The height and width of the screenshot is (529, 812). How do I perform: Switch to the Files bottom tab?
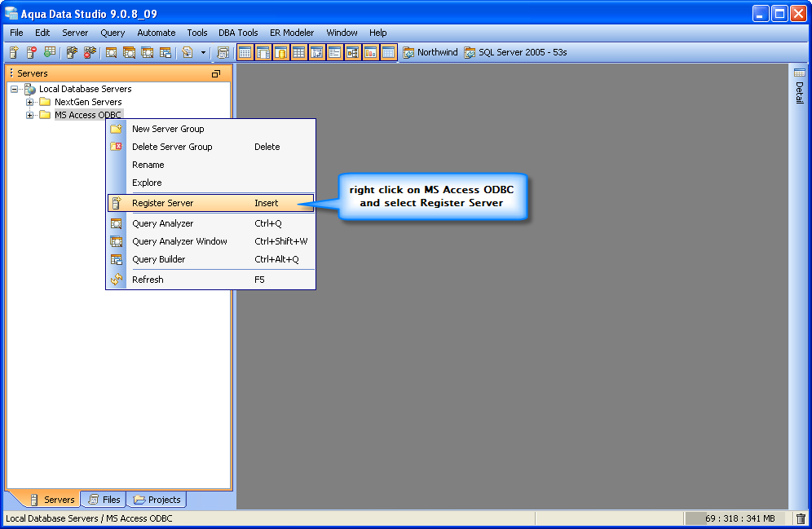(104, 500)
